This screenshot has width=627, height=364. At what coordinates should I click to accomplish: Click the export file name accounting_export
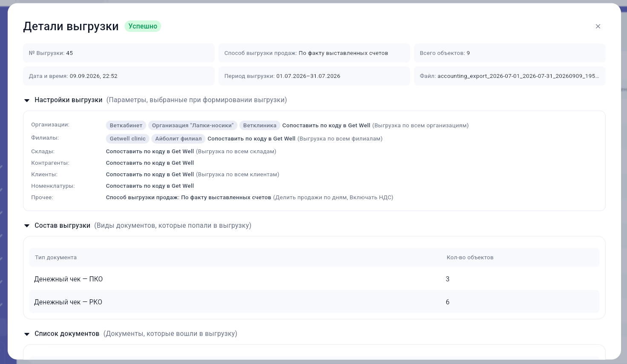click(x=518, y=76)
